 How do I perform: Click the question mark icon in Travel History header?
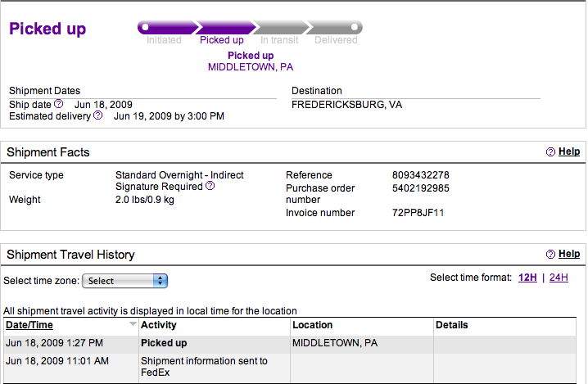coord(550,255)
